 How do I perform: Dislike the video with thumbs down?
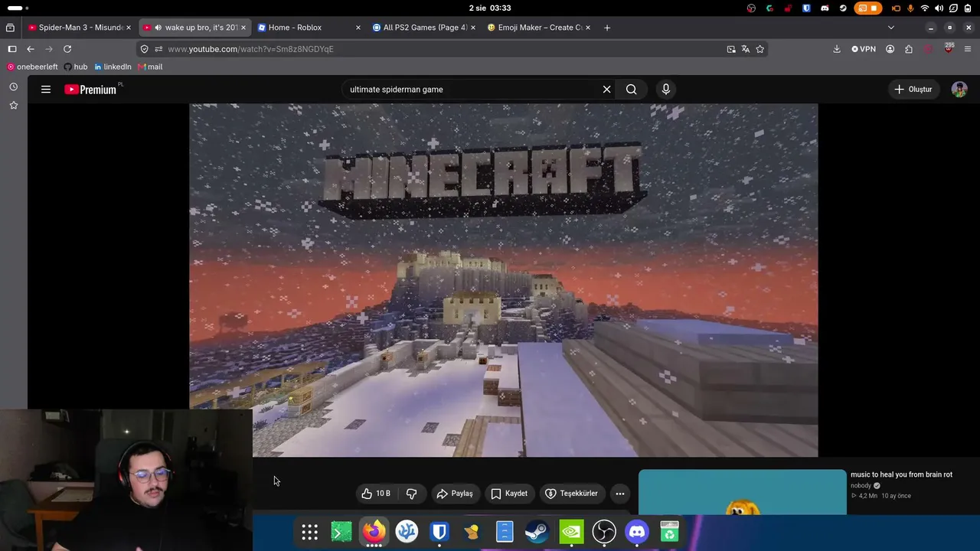411,494
